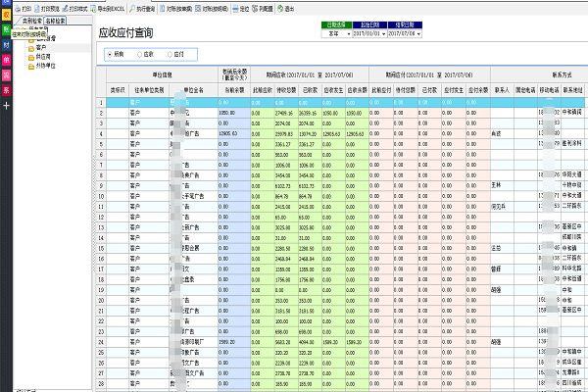Click the plus icon in left sidebar
Viewport: 588px width, 392px height.
6,104
